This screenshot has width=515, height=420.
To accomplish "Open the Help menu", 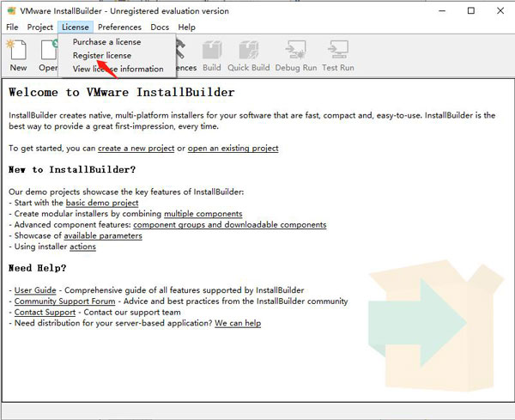I will [x=186, y=27].
